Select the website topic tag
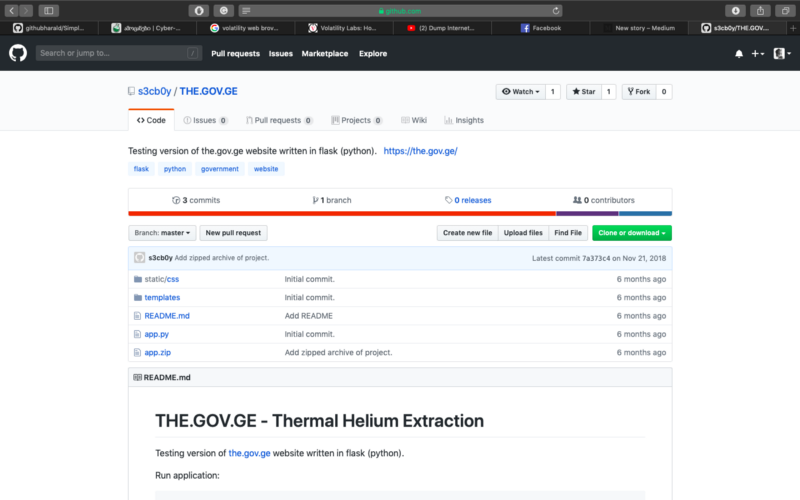 point(266,169)
